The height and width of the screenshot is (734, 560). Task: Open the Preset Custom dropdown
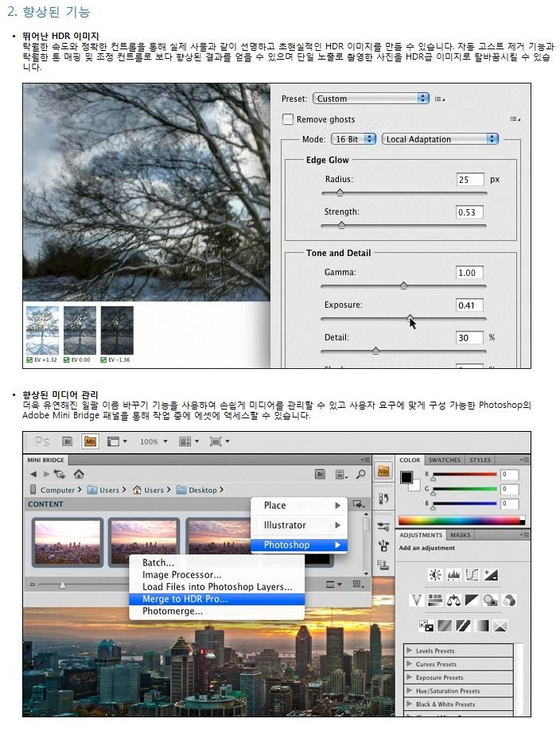(x=371, y=99)
